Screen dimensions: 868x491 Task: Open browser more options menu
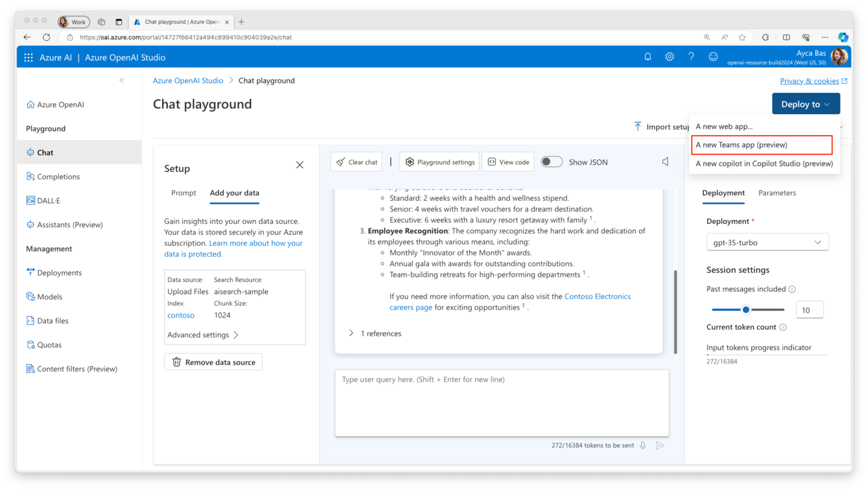pos(825,37)
